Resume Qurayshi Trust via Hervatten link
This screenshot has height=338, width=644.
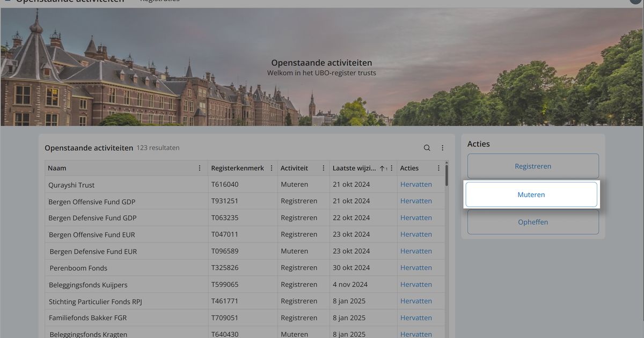(x=416, y=184)
